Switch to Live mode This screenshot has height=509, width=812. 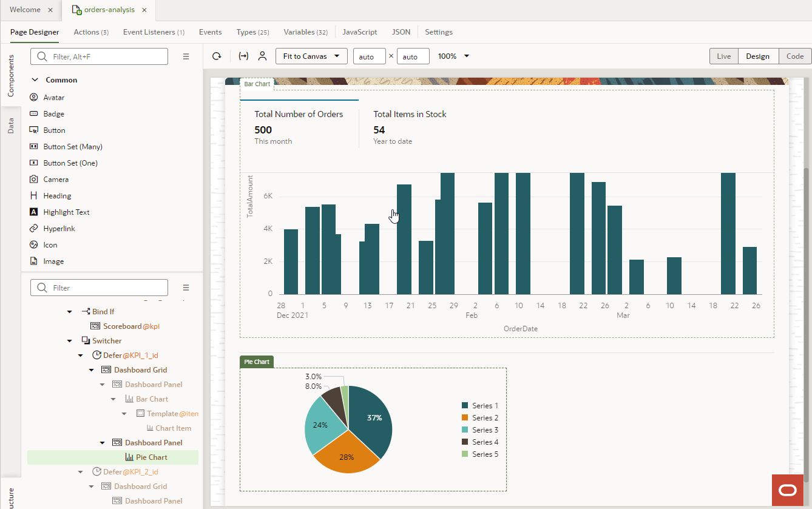[723, 56]
